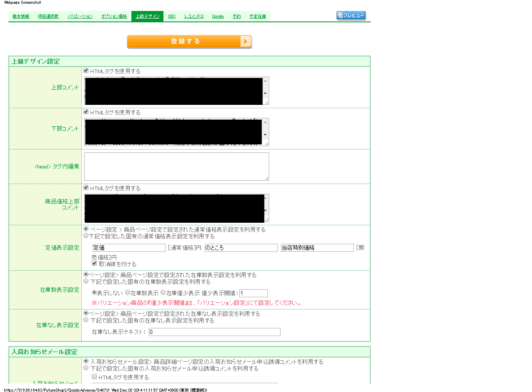
Task: Select radio 下記で設定した固有の通常価格表示設定を利用する
Action: point(86,236)
